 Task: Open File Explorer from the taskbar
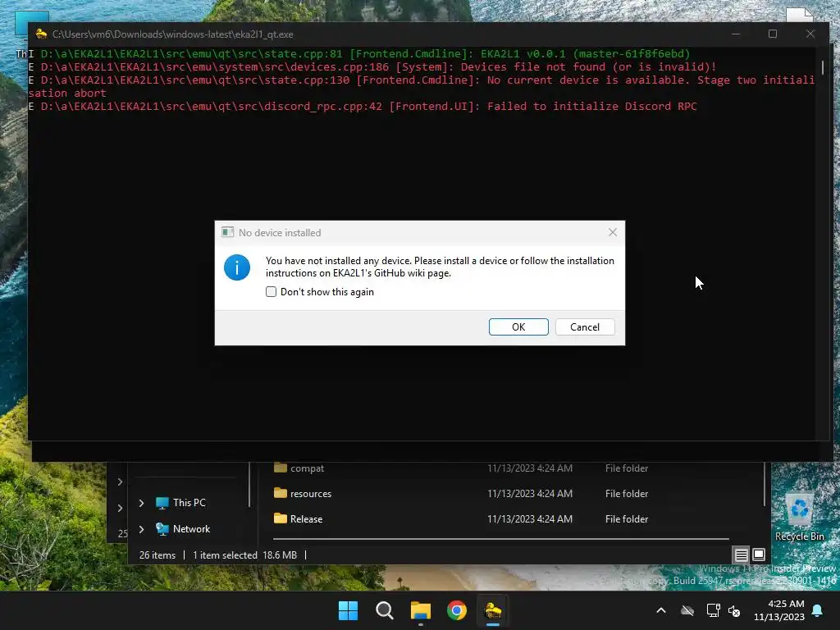click(x=421, y=610)
